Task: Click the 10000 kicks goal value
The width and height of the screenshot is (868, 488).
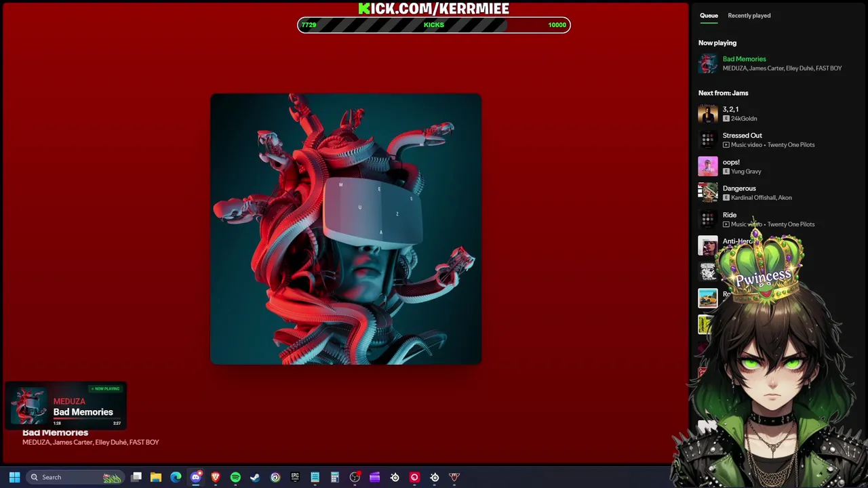Action: coord(557,25)
